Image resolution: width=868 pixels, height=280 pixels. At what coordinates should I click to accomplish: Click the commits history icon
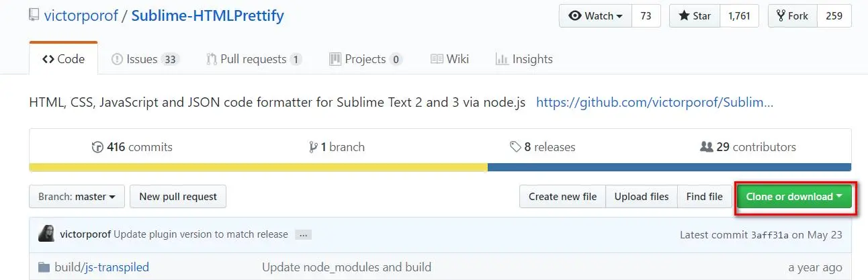tap(97, 147)
